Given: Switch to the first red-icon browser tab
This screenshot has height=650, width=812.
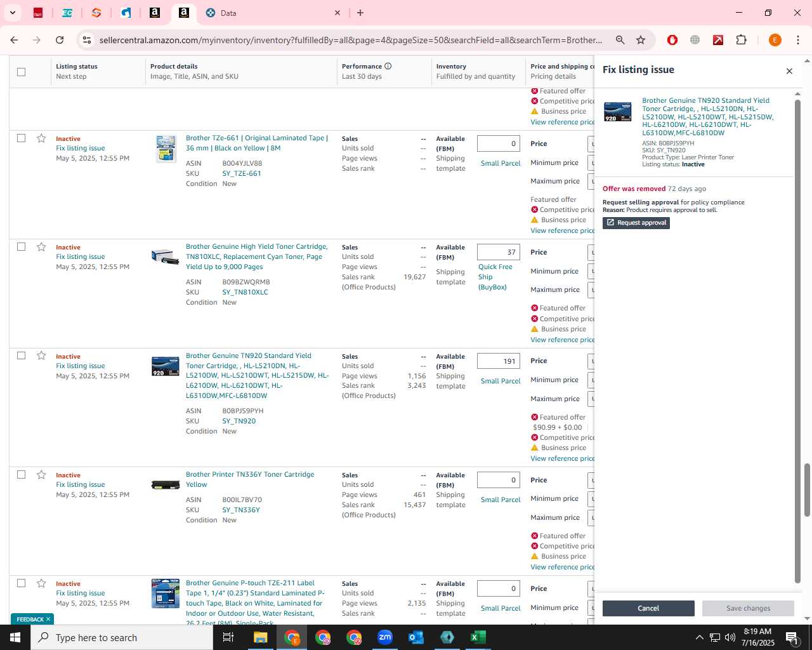Looking at the screenshot, I should (38, 13).
